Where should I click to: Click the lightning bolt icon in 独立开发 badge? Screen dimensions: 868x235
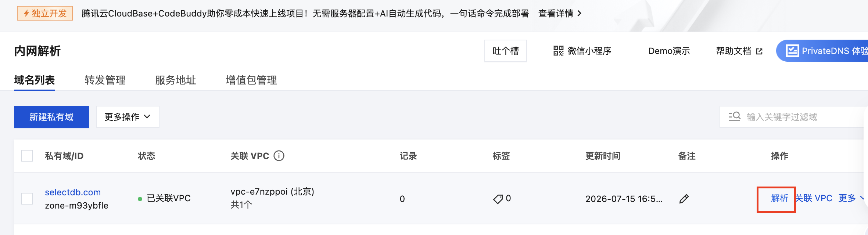pos(26,14)
